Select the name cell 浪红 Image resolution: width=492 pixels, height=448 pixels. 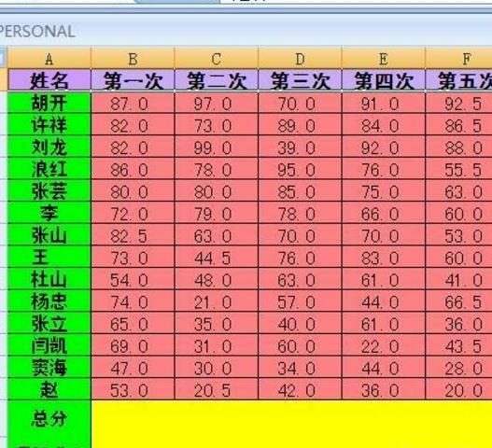pyautogui.click(x=49, y=169)
